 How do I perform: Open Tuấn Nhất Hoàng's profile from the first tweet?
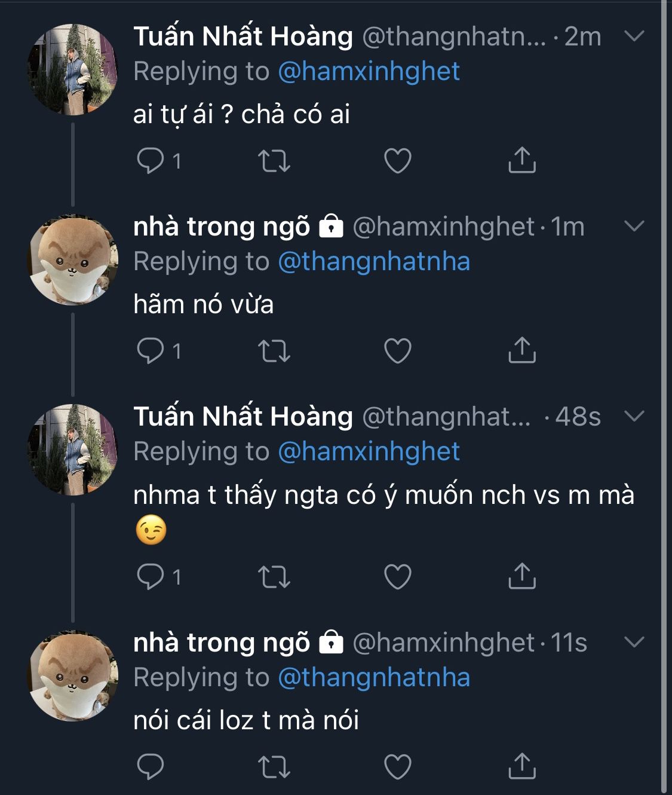click(243, 36)
